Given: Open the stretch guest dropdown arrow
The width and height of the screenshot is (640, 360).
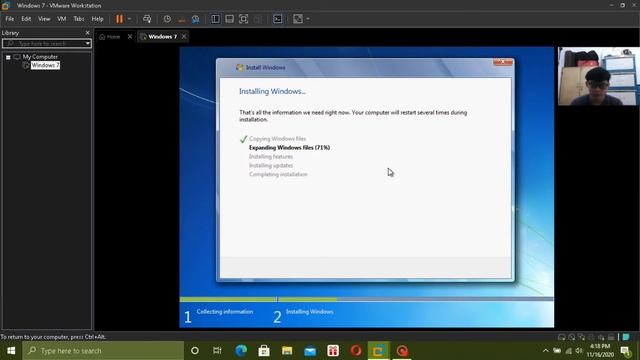Looking at the screenshot, I should (308, 19).
